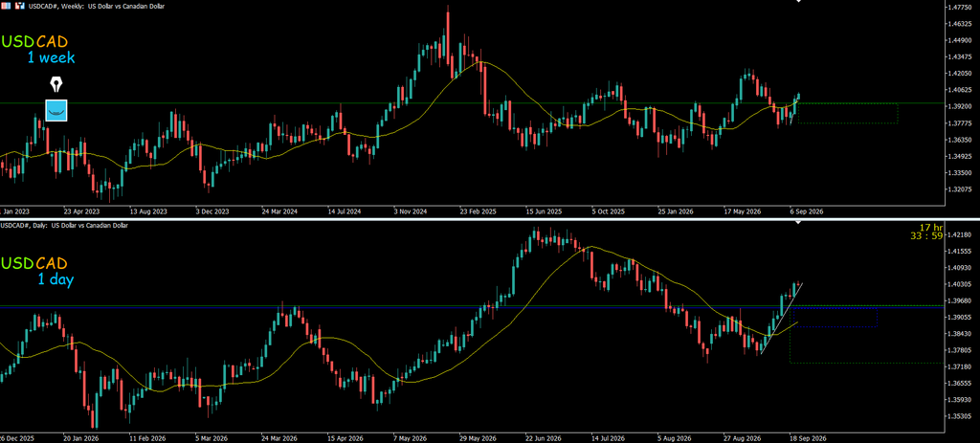Click the "1 week" text label
980x443 pixels.
[51, 58]
